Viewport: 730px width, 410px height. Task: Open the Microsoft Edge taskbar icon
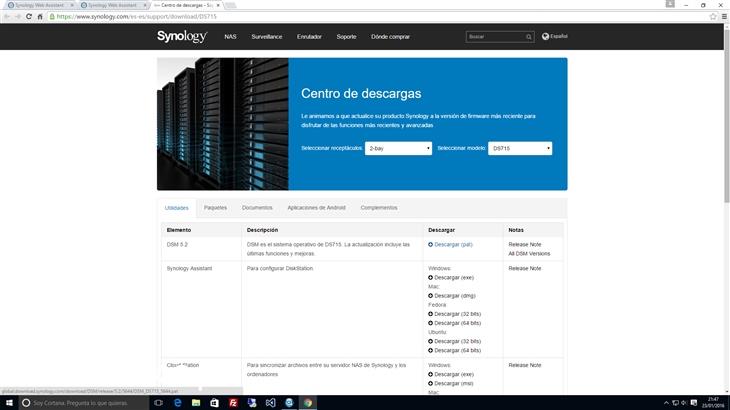[177, 402]
